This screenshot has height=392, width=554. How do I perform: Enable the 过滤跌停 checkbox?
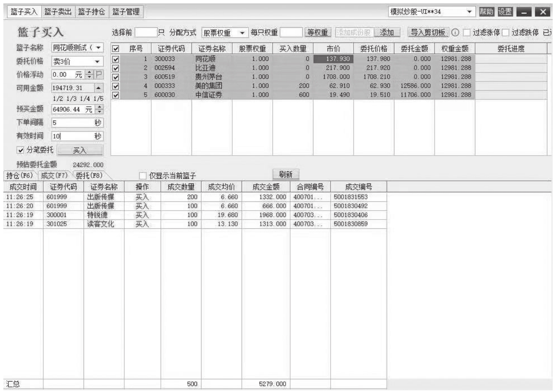pos(505,33)
